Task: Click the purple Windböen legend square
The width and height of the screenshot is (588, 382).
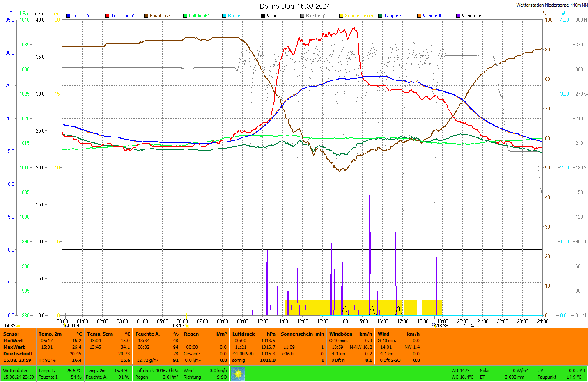Action: 458,16
